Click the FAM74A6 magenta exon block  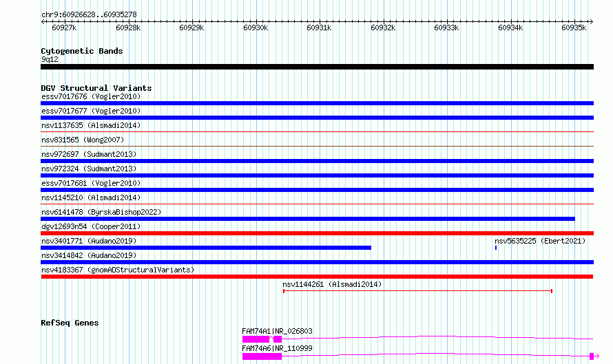(262, 356)
